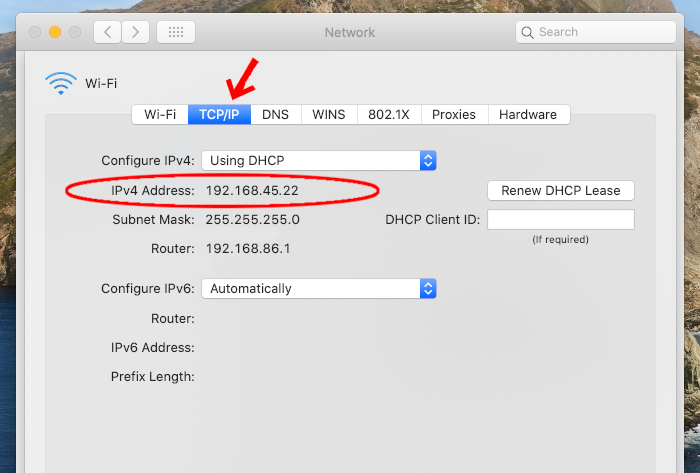Viewport: 700px width, 473px height.
Task: Click the router address 192.168.86.1
Action: tap(248, 249)
